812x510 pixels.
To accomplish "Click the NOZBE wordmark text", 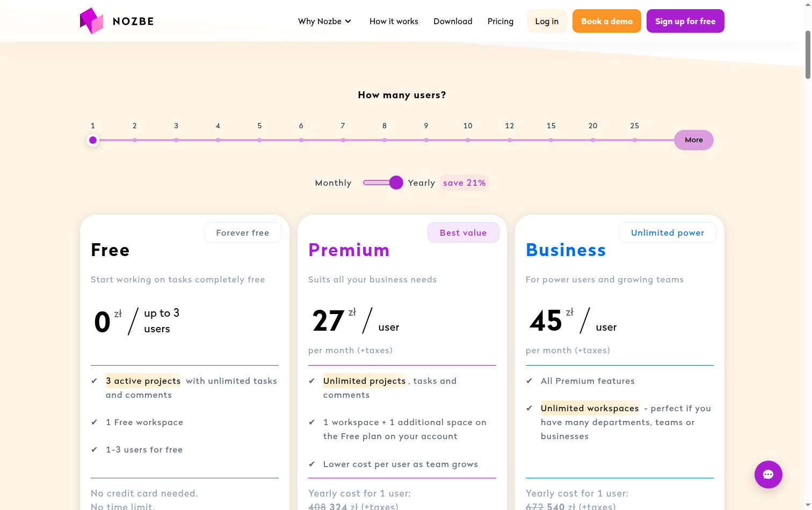I will pos(133,21).
